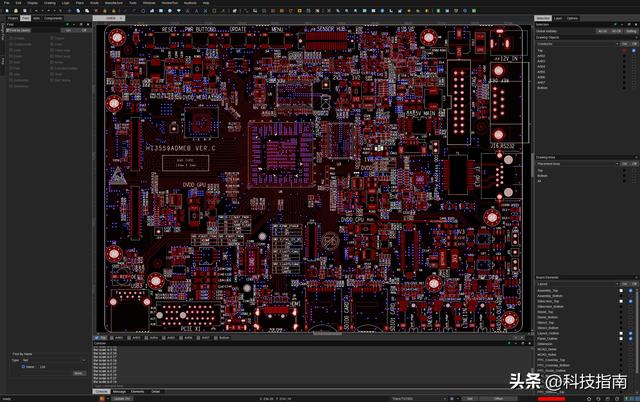Switch to the Nets tab in left panel
Viewport: 640px width, 402px height.
click(37, 18)
